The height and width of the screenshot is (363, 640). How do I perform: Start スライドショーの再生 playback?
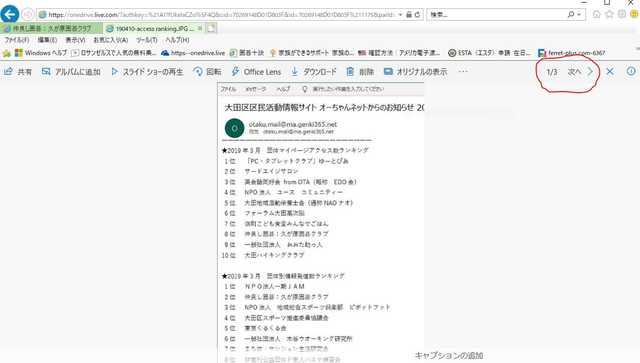pyautogui.click(x=147, y=72)
